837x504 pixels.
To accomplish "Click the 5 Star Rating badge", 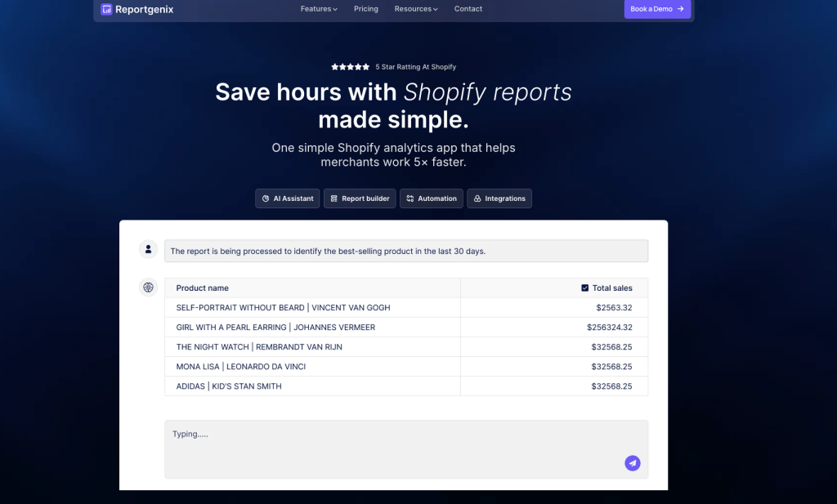I will tap(393, 66).
